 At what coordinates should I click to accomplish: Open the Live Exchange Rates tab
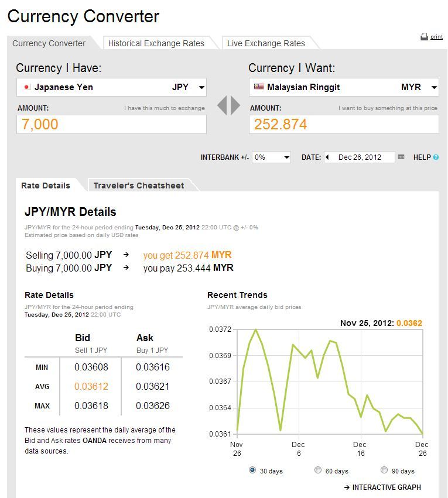(x=266, y=43)
